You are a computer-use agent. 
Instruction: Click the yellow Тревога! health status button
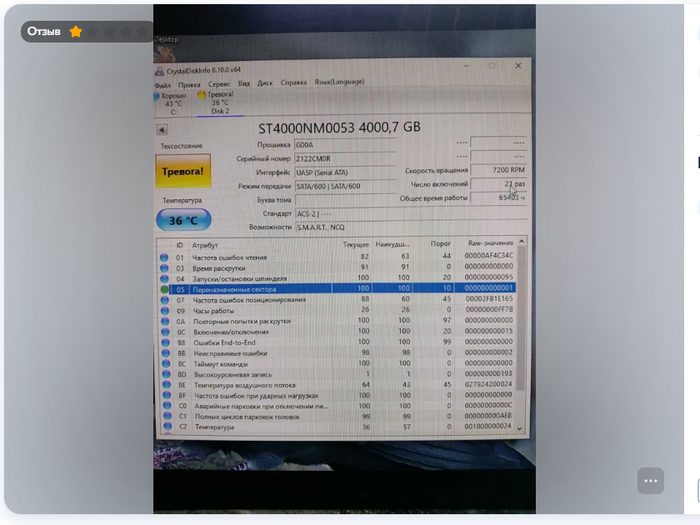point(183,171)
